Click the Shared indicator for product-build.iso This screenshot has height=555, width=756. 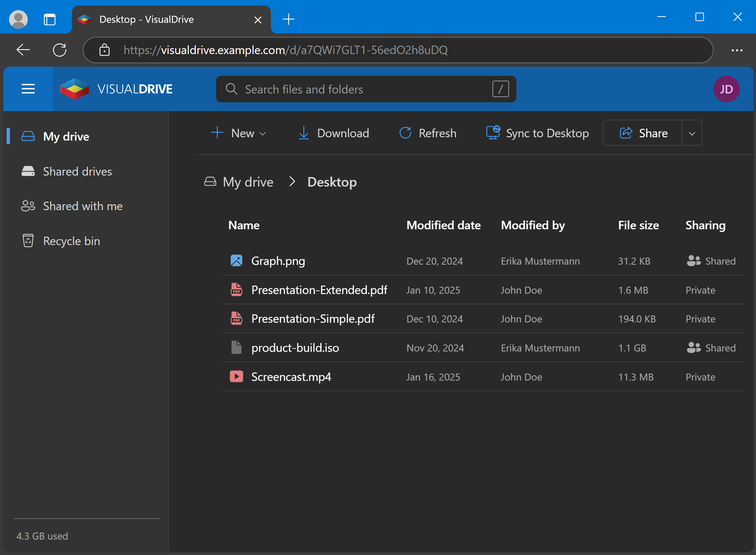711,348
